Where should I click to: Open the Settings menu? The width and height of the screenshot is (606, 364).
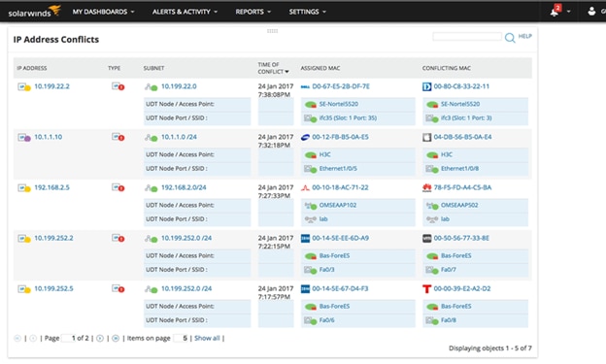pos(308,12)
